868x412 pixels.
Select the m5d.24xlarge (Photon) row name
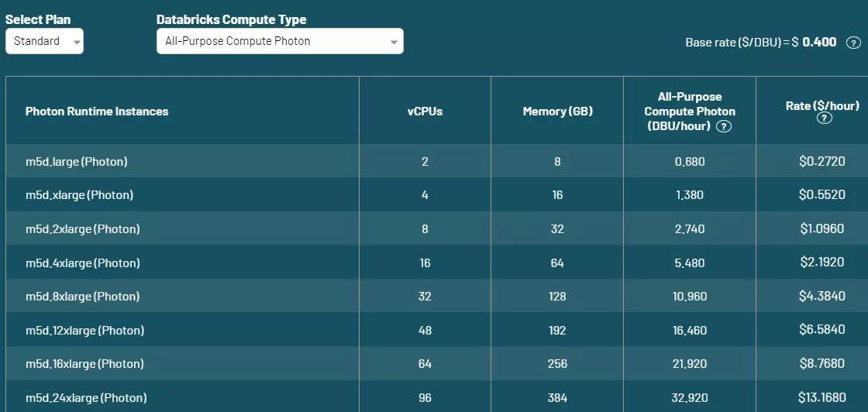pyautogui.click(x=86, y=397)
